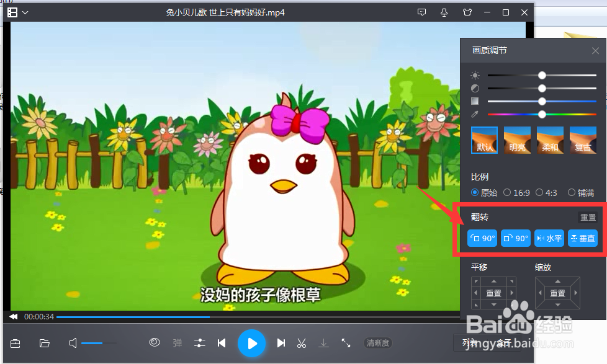
Task: Close the 画质调节 panel
Action: coord(595,51)
